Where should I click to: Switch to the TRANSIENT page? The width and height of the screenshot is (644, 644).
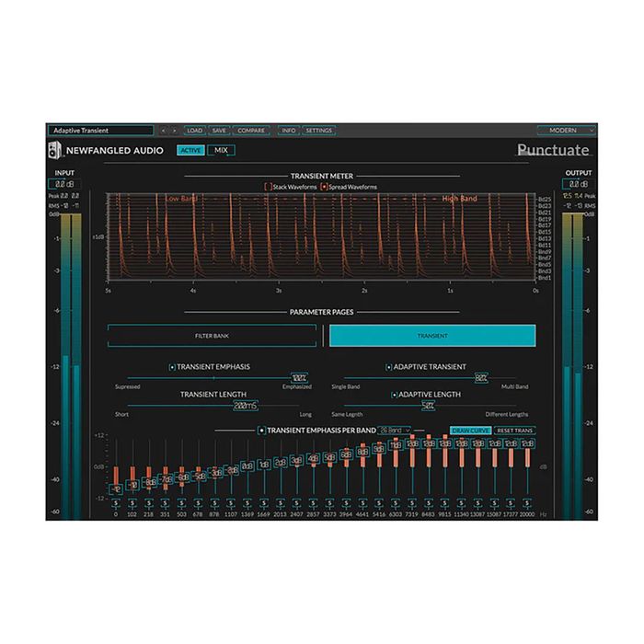432,336
